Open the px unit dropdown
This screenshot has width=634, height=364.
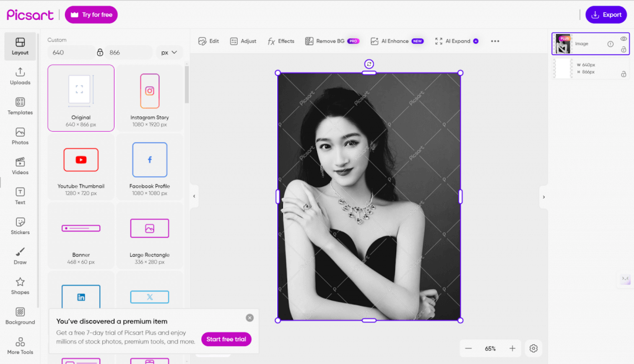click(x=169, y=53)
